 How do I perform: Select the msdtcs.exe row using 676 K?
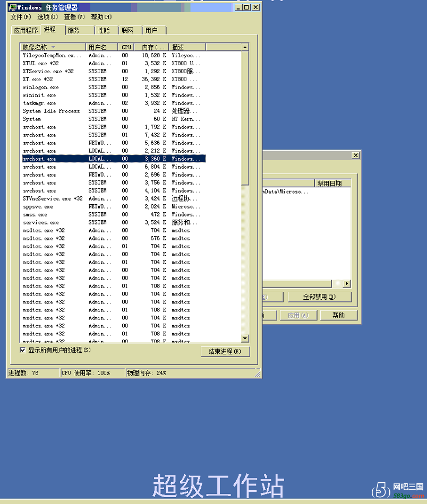coord(114,238)
